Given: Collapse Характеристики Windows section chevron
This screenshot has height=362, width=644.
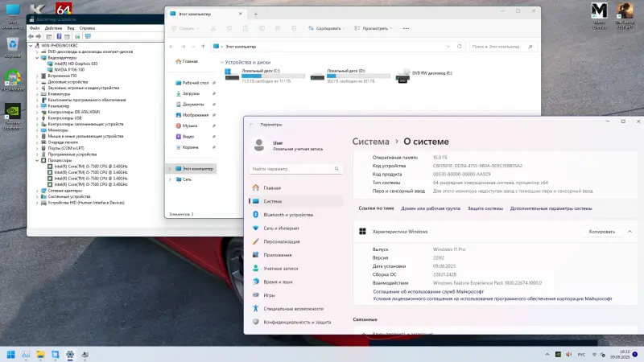Looking at the screenshot, I should (630, 232).
